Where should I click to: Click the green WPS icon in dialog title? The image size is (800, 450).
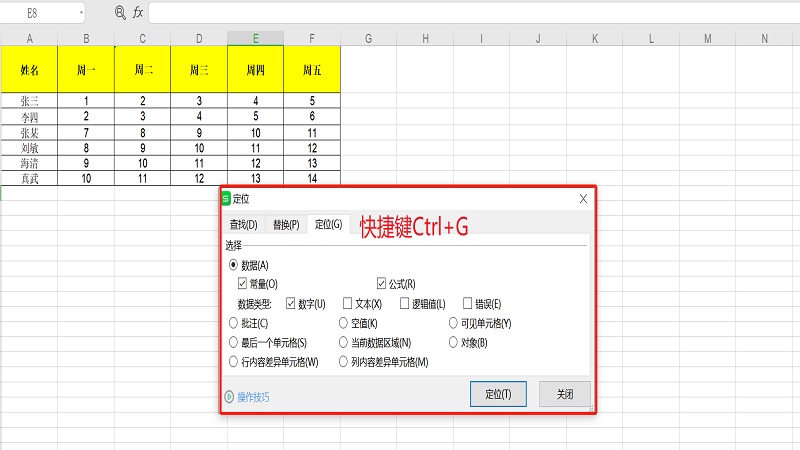(x=226, y=199)
